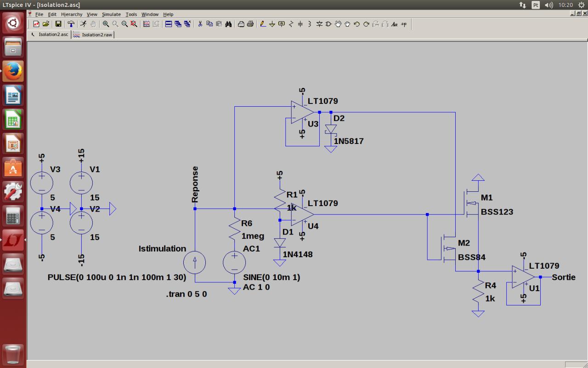The image size is (588, 368).
Task: Click the Sortie output label
Action: coord(564,277)
